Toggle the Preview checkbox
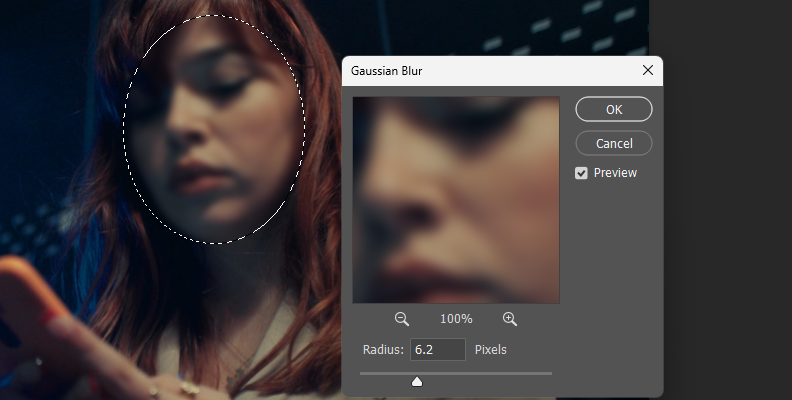 pyautogui.click(x=581, y=173)
